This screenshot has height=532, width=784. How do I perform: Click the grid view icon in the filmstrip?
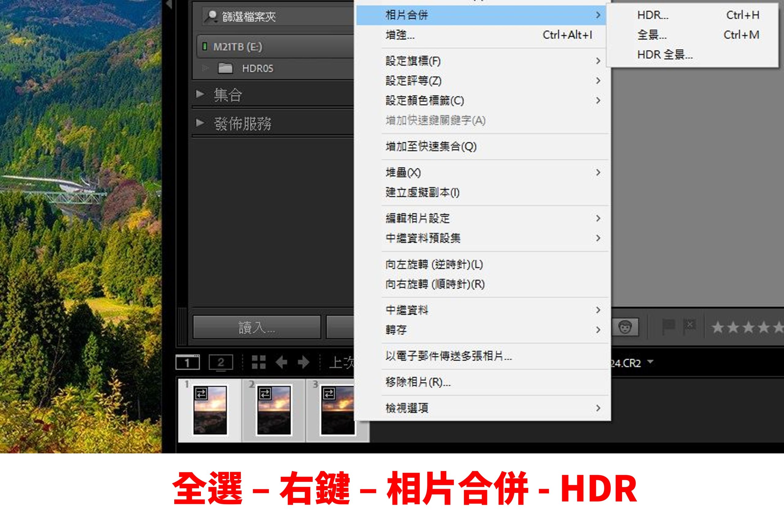[x=259, y=362]
